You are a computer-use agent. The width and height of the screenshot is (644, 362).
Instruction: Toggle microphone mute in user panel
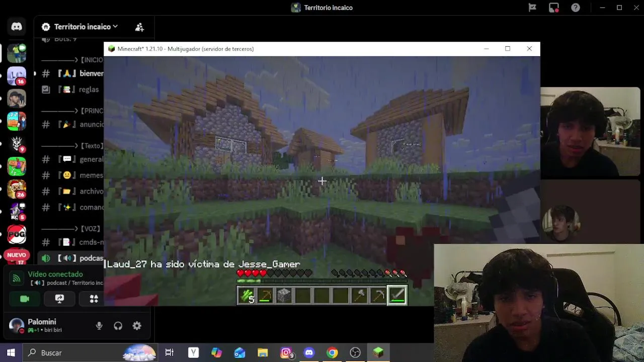pos(99,326)
